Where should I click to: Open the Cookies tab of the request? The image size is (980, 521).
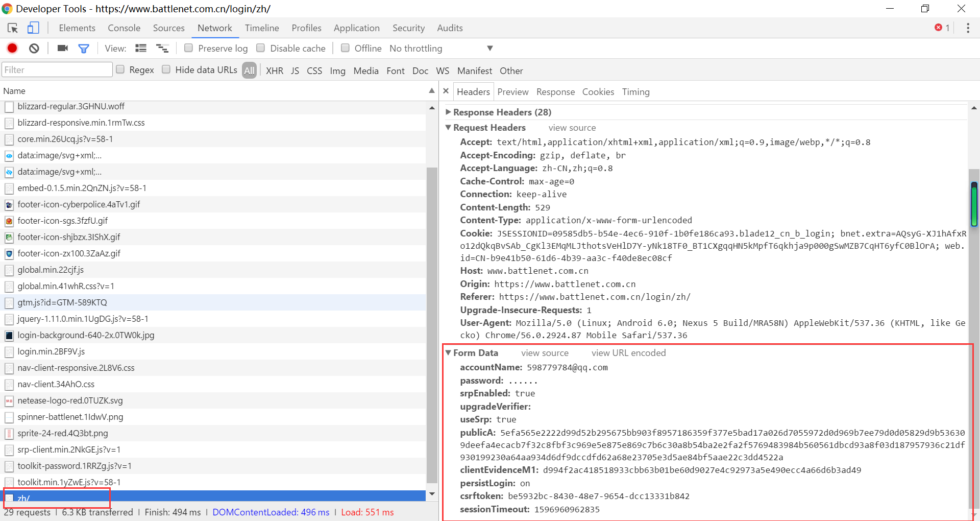[x=598, y=92]
